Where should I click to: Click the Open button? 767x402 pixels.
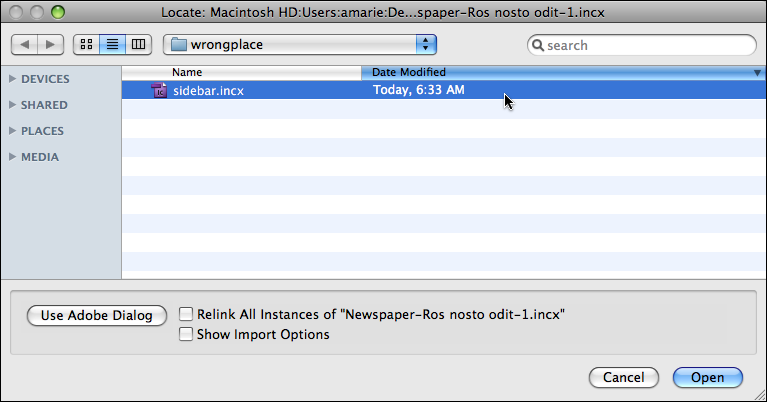pos(708,378)
